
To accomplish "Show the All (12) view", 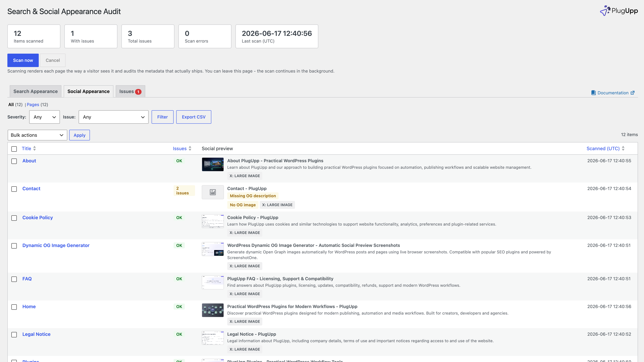I will point(15,104).
